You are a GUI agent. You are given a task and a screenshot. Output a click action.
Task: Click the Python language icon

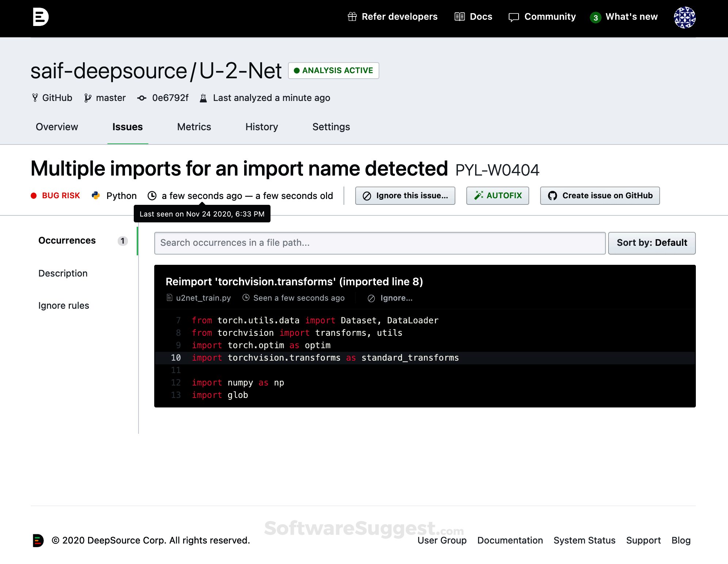coord(95,195)
